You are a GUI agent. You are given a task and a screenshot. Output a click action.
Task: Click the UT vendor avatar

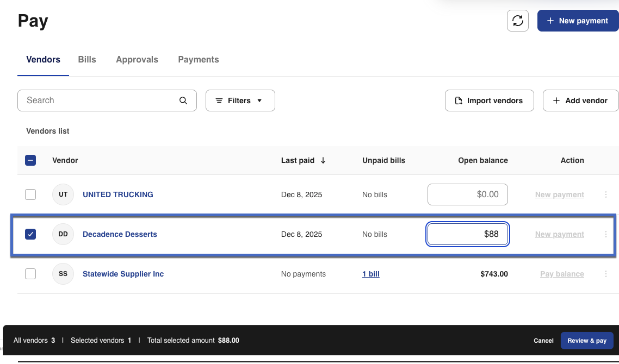pos(63,194)
